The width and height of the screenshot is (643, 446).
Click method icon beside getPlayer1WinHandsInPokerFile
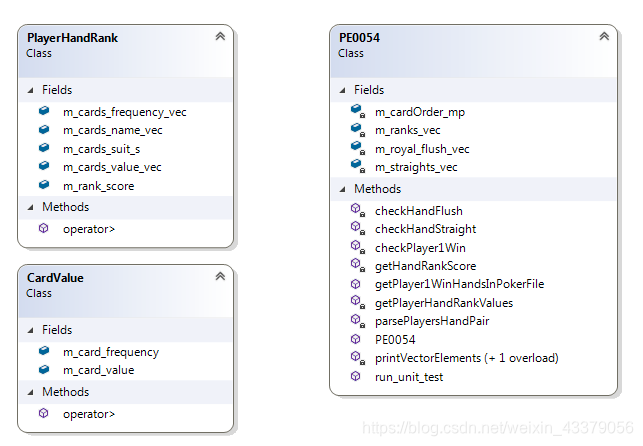[356, 284]
